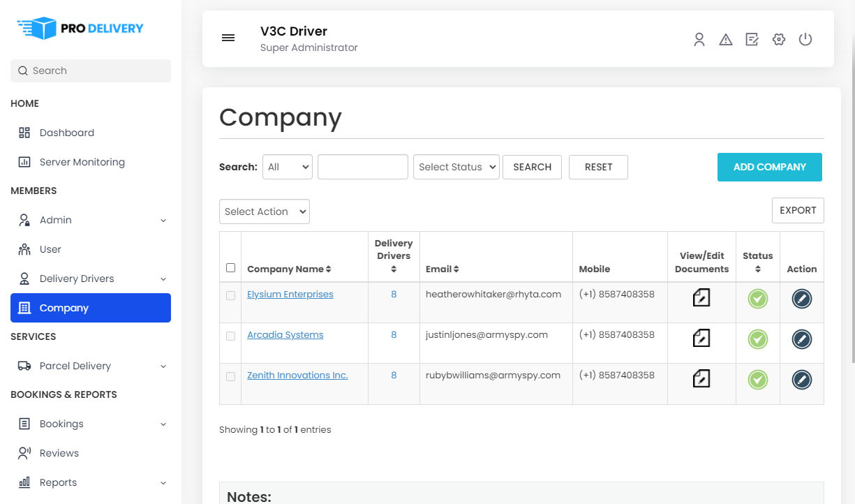This screenshot has width=855, height=504.
Task: Select Dashboard in the sidebar
Action: pyautogui.click(x=67, y=132)
